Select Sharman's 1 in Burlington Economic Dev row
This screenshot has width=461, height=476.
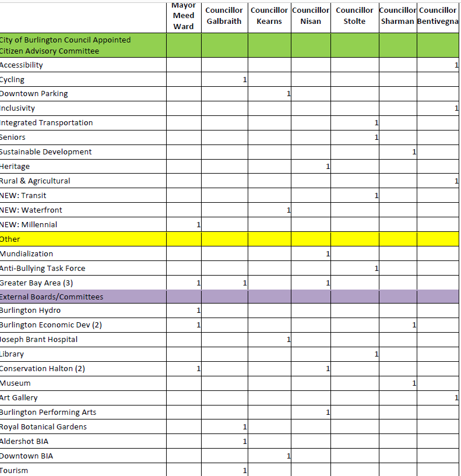[x=414, y=325]
